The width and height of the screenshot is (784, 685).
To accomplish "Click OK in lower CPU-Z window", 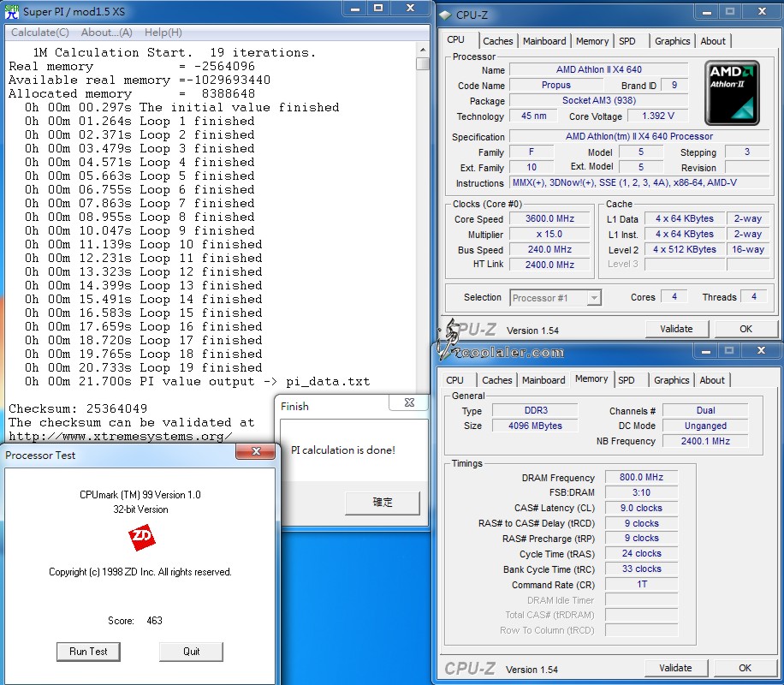I will [x=745, y=668].
